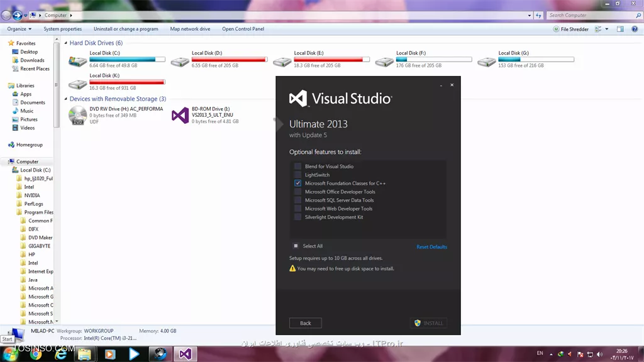Toggle the Select All checkbox
644x362 pixels.
296,246
